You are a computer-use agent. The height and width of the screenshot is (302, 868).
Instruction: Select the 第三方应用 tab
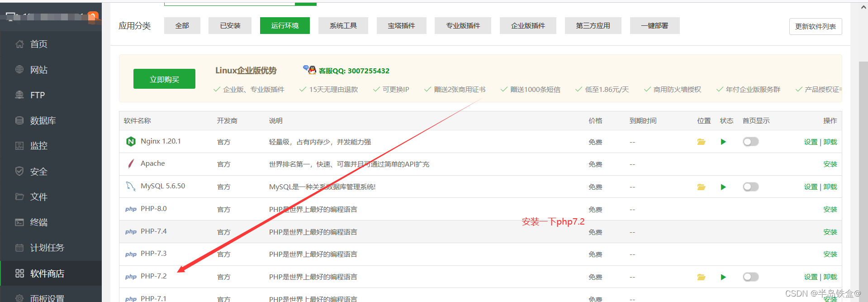593,26
